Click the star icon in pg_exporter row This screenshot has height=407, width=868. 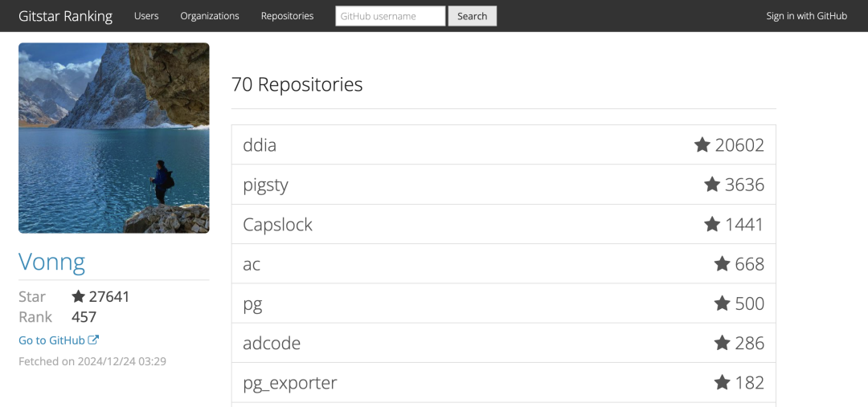pos(723,382)
